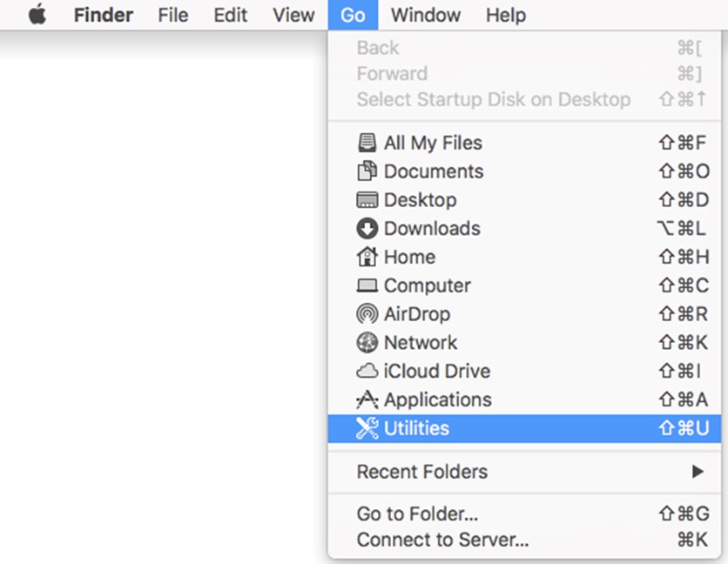Viewport: 728px width, 564px height.
Task: Open the File menu
Action: pyautogui.click(x=173, y=15)
